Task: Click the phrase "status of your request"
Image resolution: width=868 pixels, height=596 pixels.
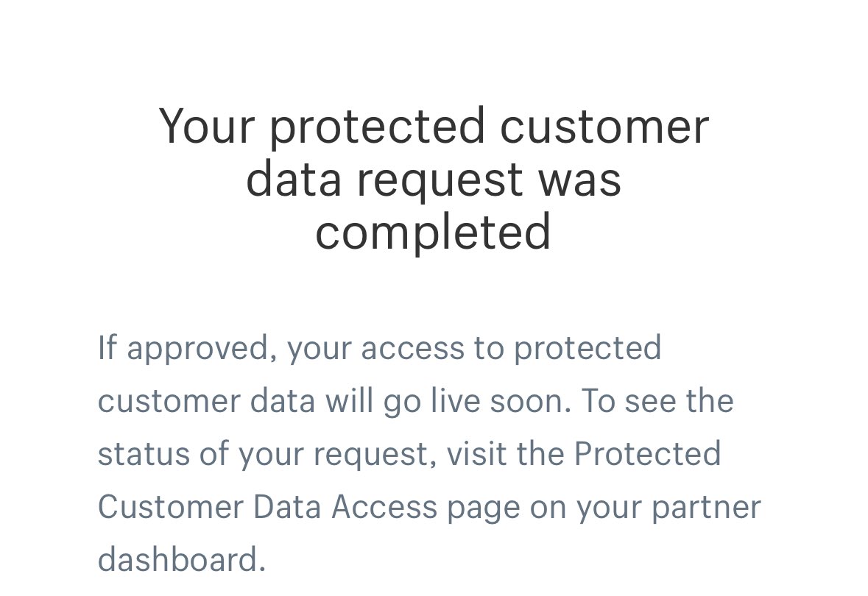Action: point(264,455)
